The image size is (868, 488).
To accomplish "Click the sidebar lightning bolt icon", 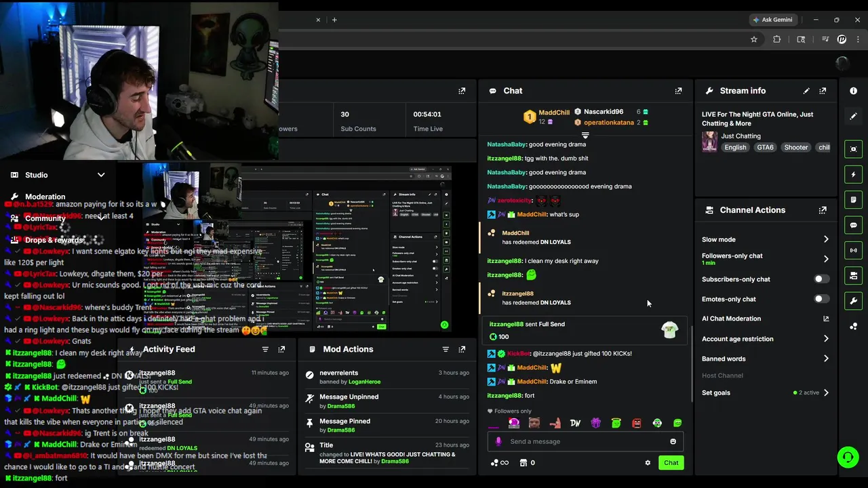I will pyautogui.click(x=853, y=174).
